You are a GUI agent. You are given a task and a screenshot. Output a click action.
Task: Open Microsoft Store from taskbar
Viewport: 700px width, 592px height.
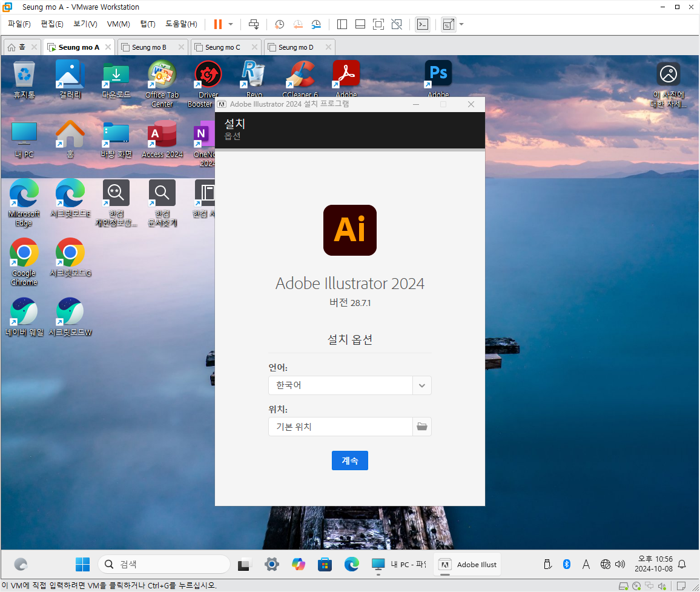pos(325,564)
